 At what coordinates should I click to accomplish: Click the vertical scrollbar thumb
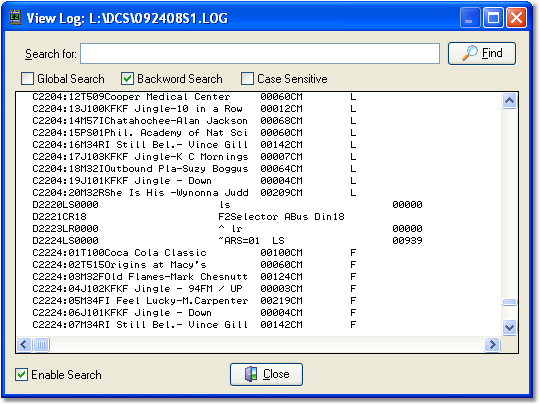pyautogui.click(x=509, y=302)
